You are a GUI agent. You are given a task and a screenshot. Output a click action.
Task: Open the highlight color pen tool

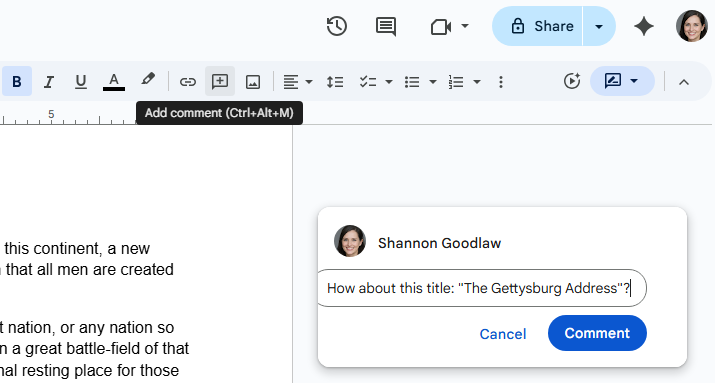point(148,79)
